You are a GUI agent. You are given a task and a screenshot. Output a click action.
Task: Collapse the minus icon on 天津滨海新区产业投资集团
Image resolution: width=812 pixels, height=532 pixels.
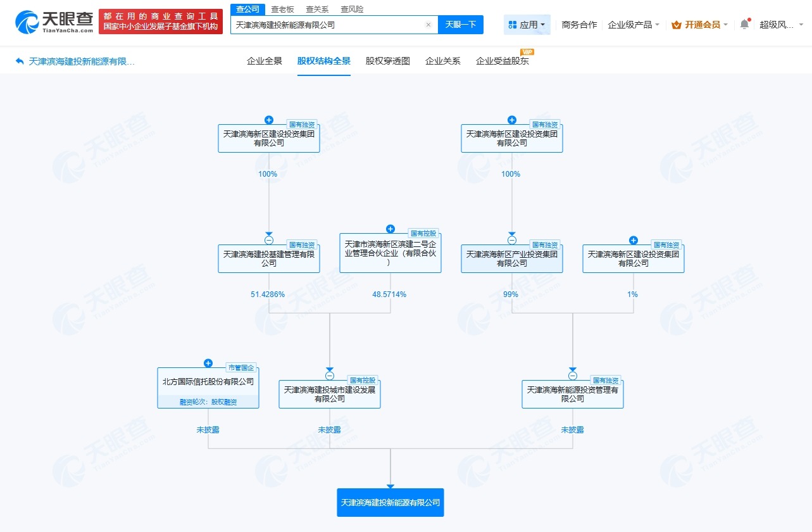click(511, 240)
